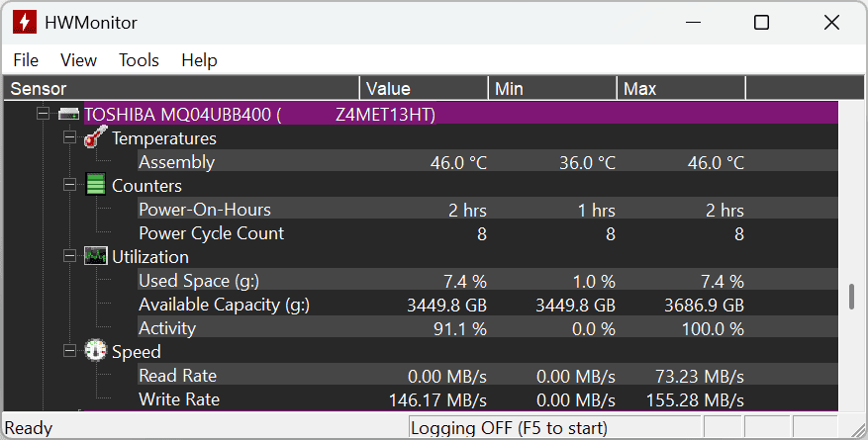Collapse the Utilization group
Screen dimensions: 868x440
click(x=69, y=256)
